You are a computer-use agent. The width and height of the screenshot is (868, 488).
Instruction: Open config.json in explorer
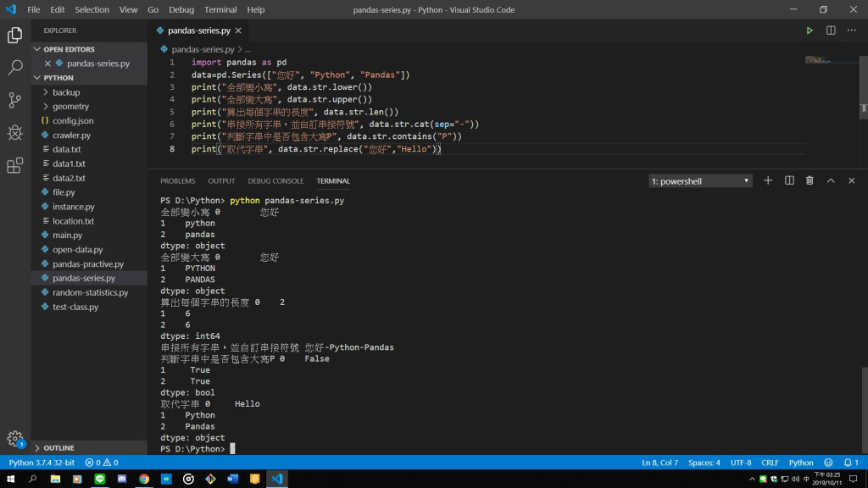point(88,120)
